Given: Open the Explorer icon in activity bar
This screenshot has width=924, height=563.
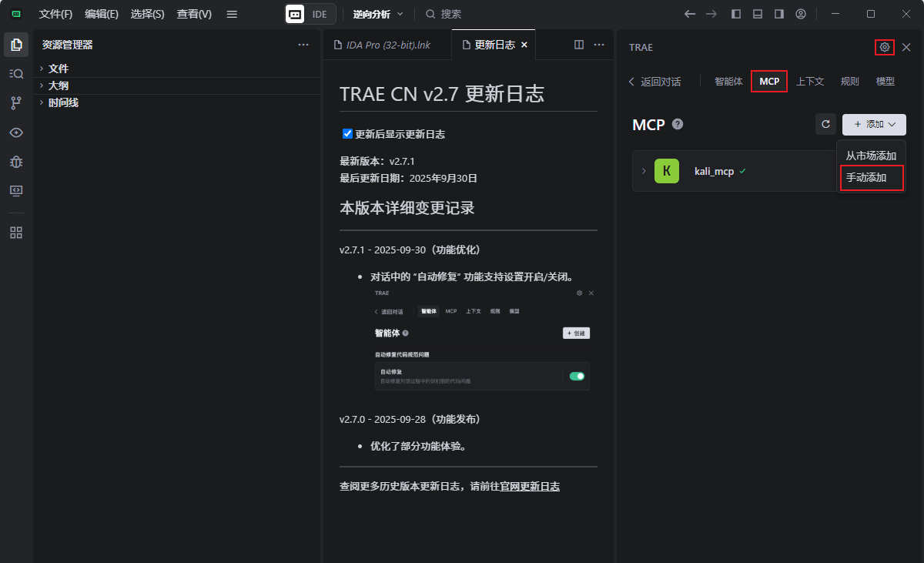Looking at the screenshot, I should click(16, 45).
